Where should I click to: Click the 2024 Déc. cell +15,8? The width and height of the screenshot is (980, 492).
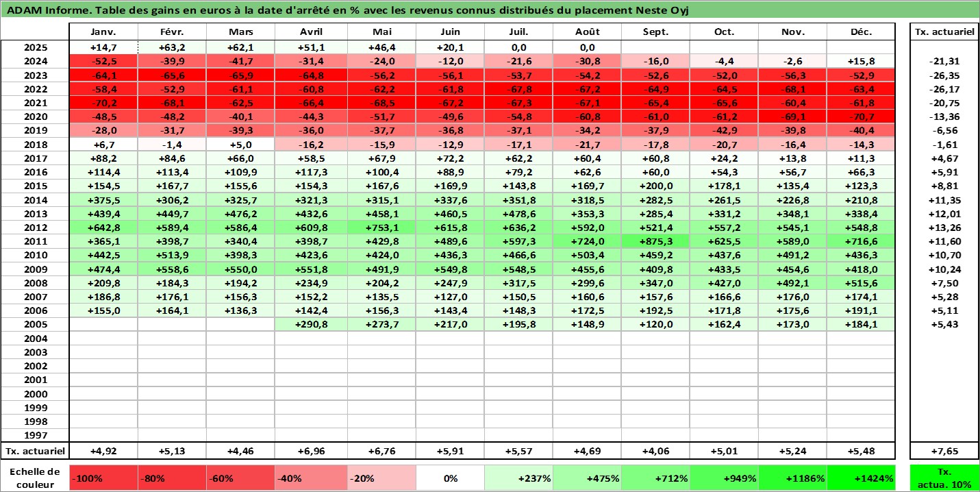point(861,61)
